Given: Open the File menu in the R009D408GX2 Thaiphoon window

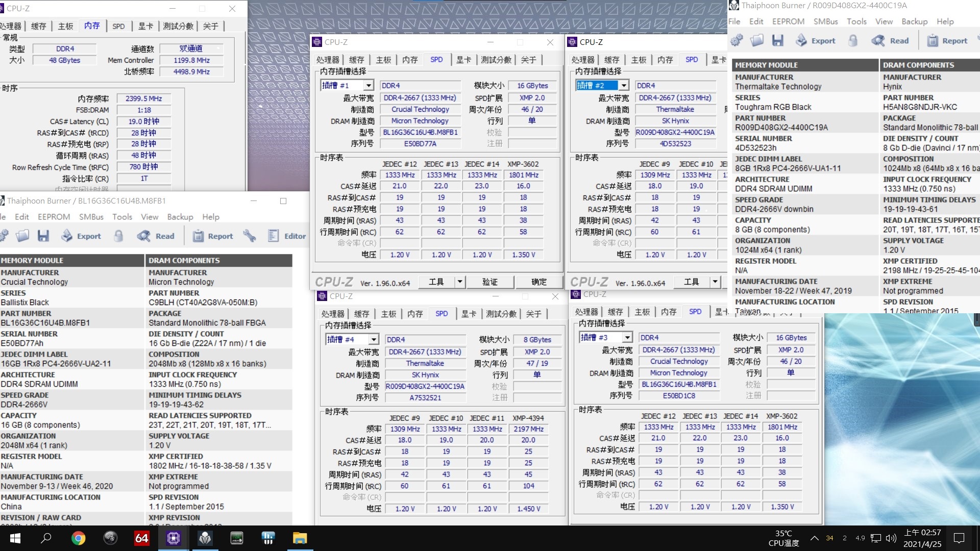Looking at the screenshot, I should pyautogui.click(x=734, y=21).
